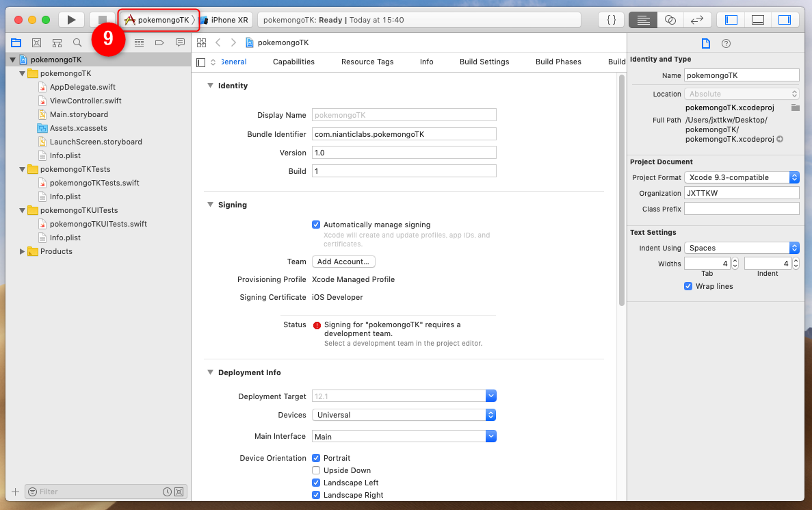Collapse the Identity section
The width and height of the screenshot is (812, 510).
(x=210, y=86)
